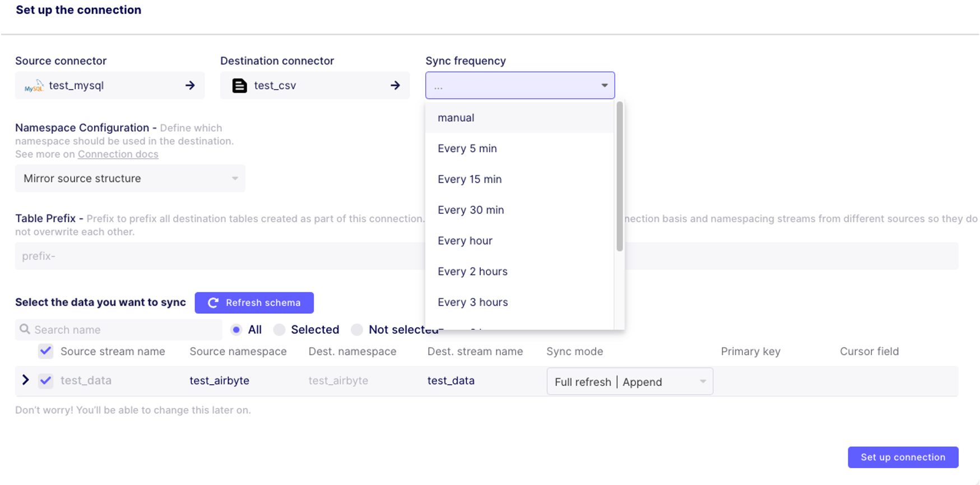980x485 pixels.
Task: Click the arrow icon beside test_mysql
Action: click(190, 86)
